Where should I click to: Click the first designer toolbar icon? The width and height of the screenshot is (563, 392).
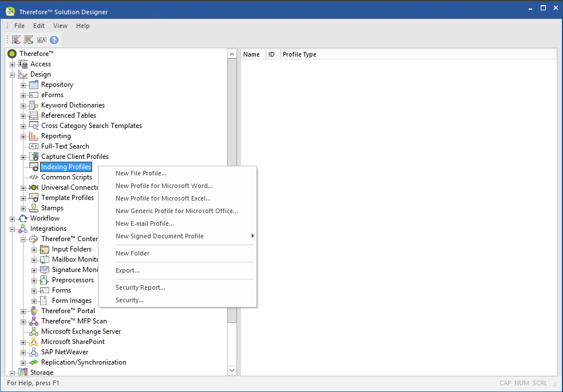coord(16,40)
